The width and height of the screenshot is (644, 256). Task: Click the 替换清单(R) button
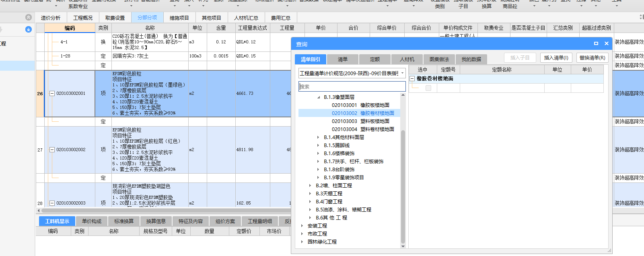tap(593, 57)
